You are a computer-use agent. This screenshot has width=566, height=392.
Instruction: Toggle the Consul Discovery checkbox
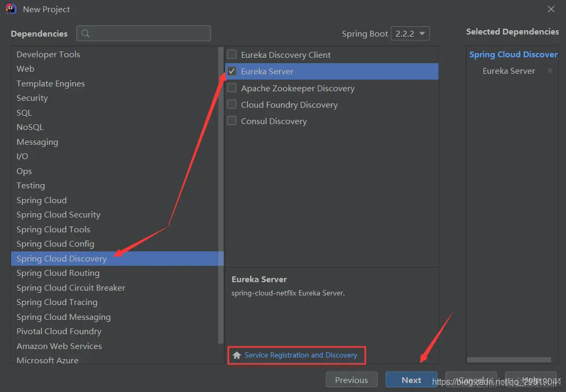[x=231, y=121]
